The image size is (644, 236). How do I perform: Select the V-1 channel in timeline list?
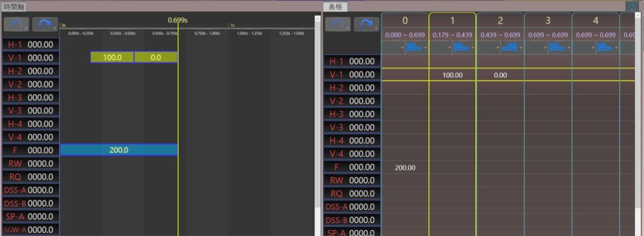pos(31,57)
